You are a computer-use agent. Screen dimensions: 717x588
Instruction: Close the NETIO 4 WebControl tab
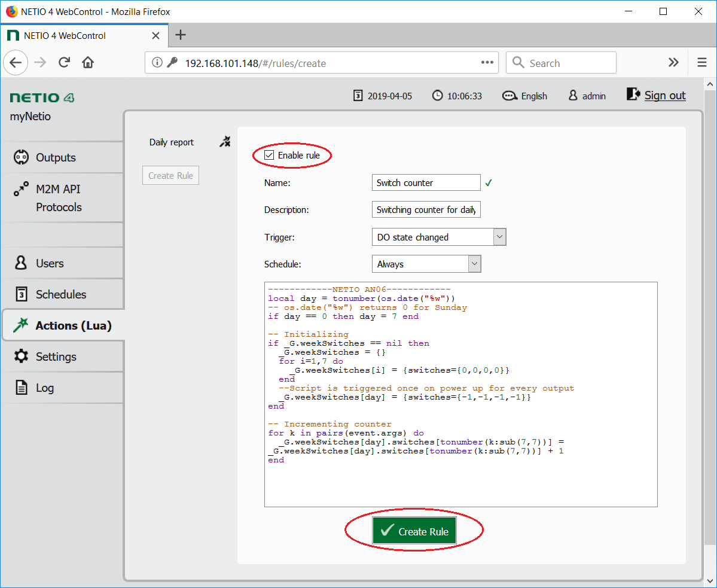pos(156,36)
